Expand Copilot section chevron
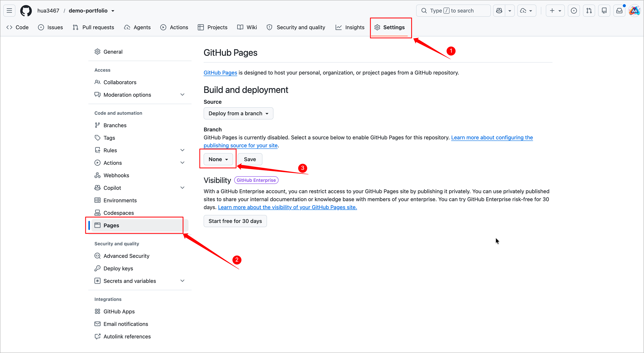 click(182, 188)
